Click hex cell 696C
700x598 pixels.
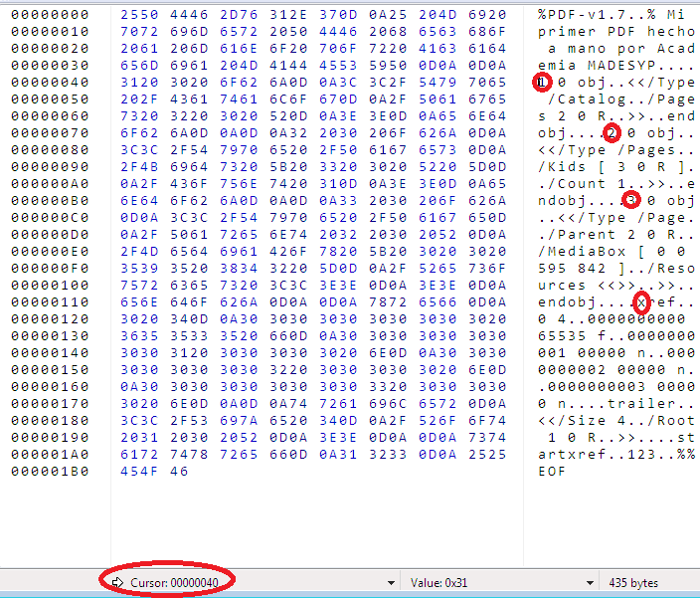[388, 404]
